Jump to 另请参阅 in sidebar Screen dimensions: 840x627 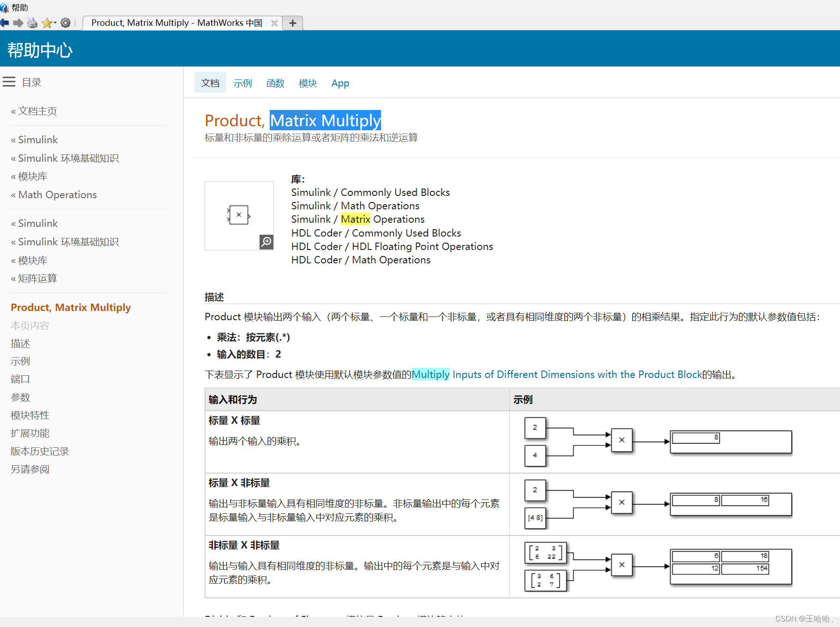point(30,469)
